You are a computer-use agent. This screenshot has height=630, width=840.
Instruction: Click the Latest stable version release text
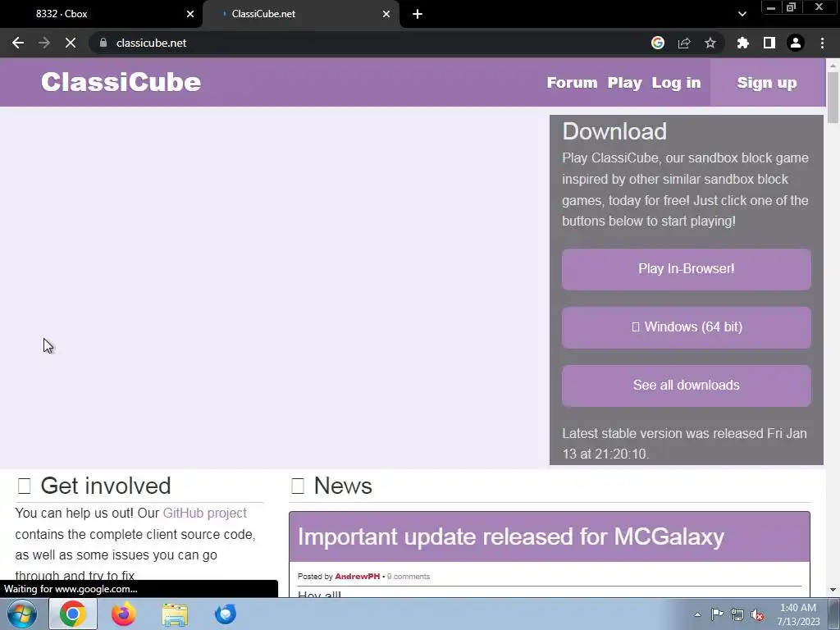coord(684,444)
